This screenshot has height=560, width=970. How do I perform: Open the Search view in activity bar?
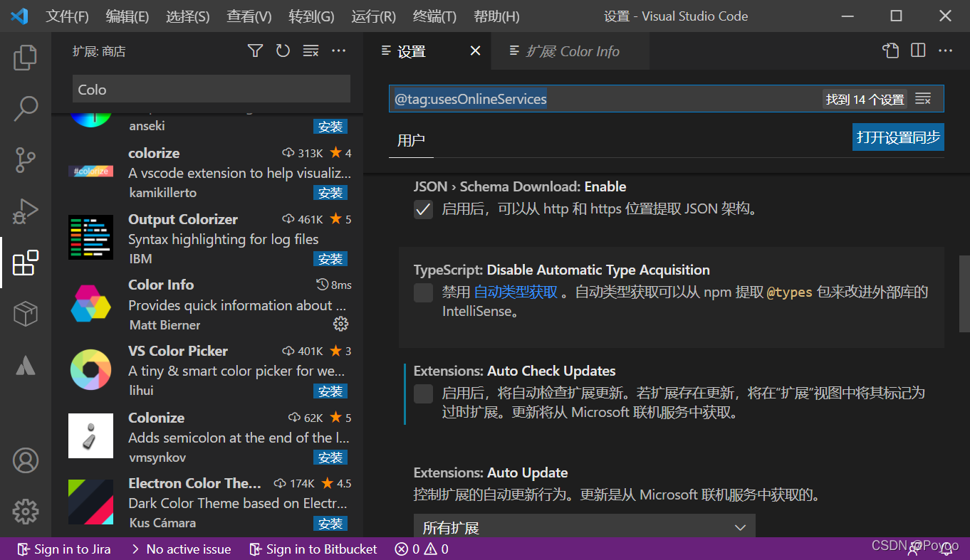point(26,109)
